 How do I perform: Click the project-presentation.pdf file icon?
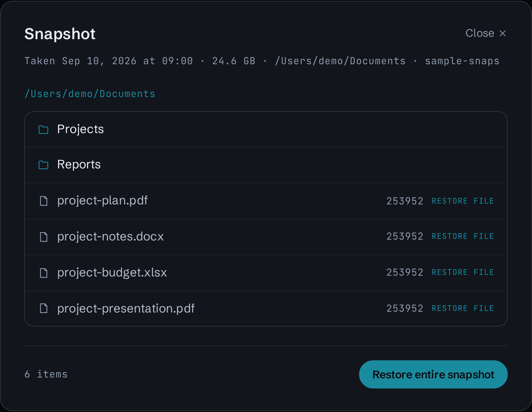(44, 308)
